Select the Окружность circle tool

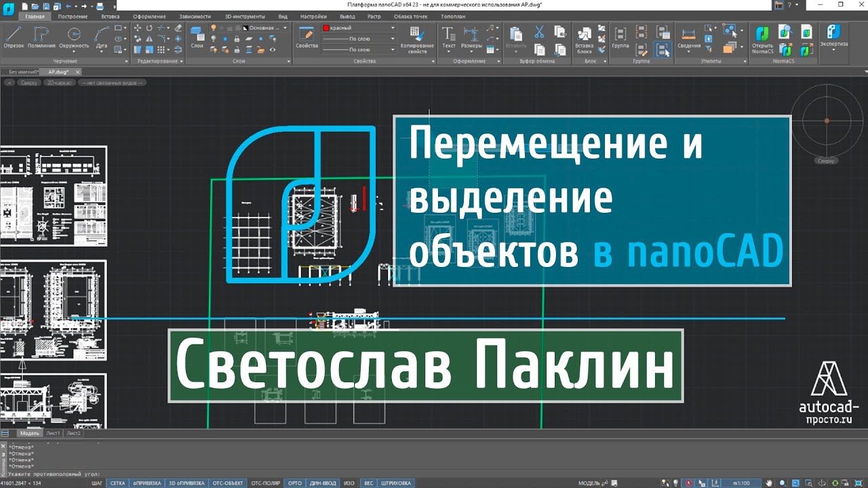[x=73, y=38]
